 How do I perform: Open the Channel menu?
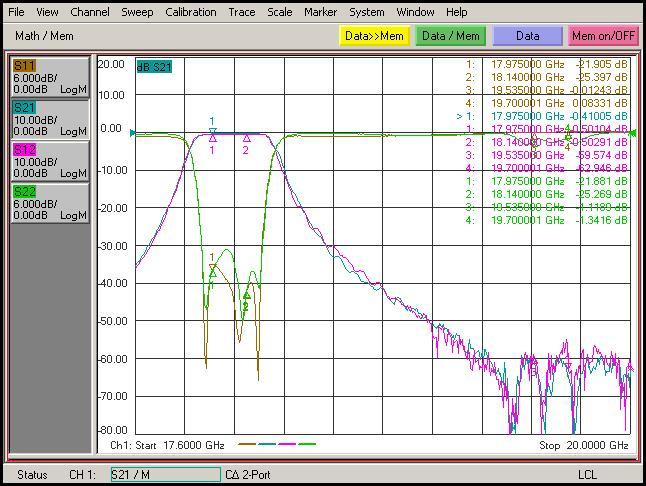[x=90, y=12]
